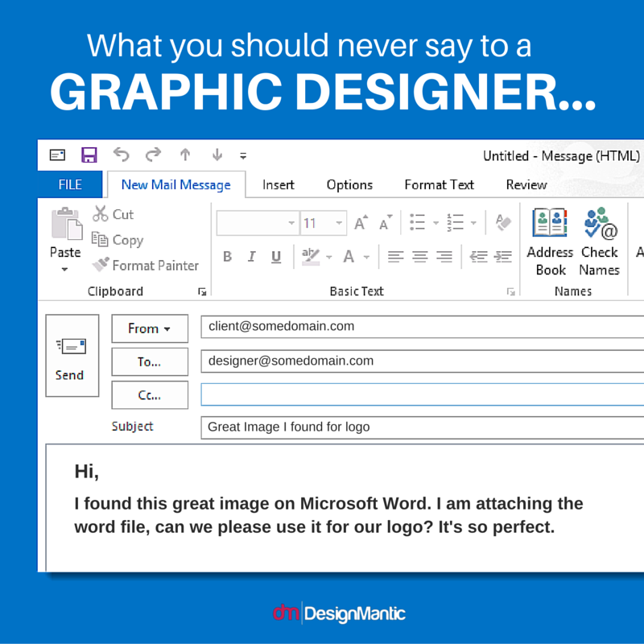The height and width of the screenshot is (644, 644).
Task: Click the Cc... button
Action: [x=150, y=395]
